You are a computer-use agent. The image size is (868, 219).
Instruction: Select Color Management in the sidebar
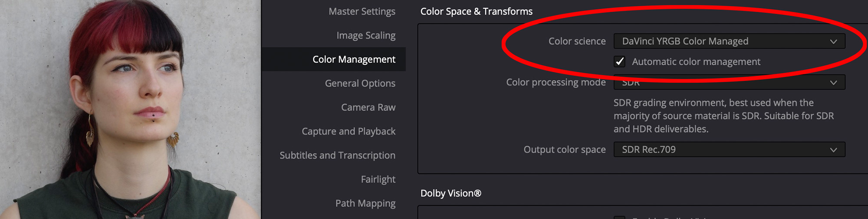(333, 59)
